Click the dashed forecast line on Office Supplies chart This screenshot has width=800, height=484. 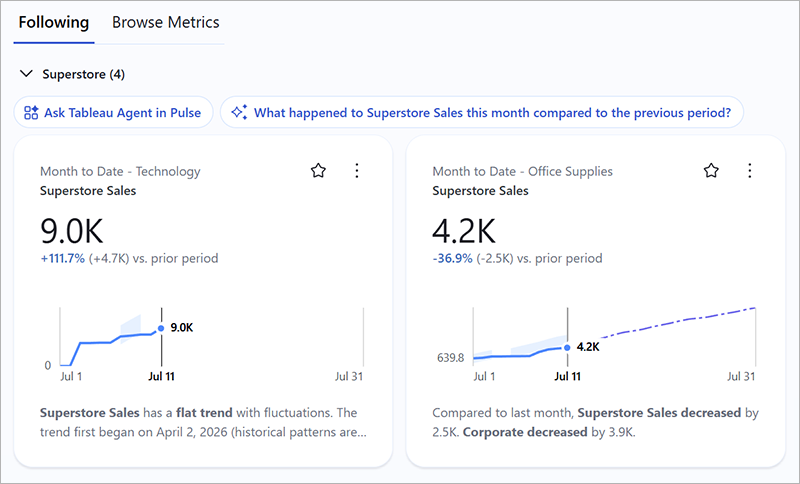pyautogui.click(x=679, y=322)
